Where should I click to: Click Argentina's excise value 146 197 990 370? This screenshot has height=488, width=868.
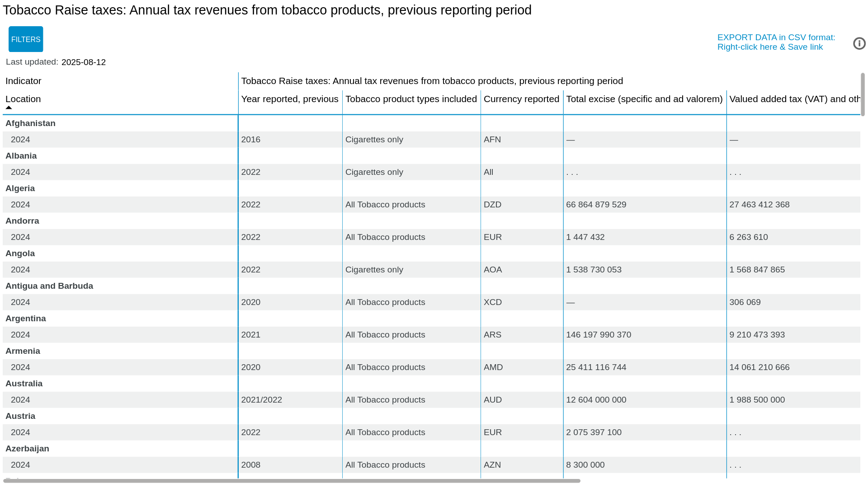pyautogui.click(x=599, y=335)
